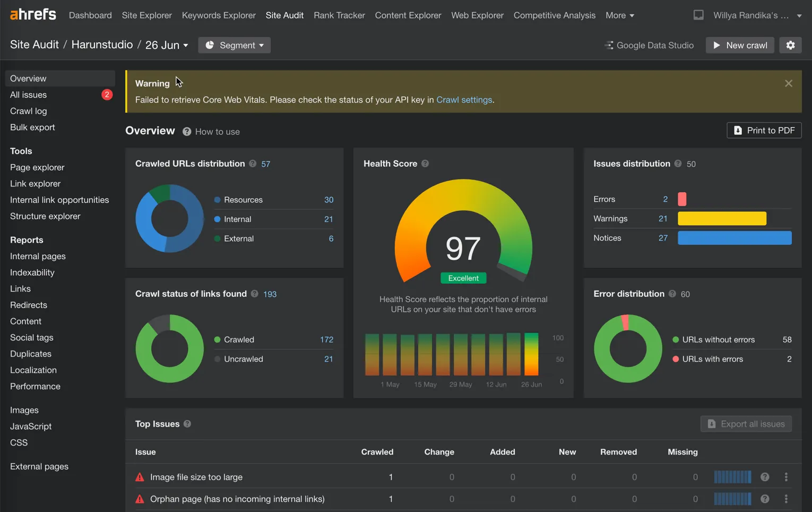Show help for Issues distribution
This screenshot has height=512, width=812.
(678, 164)
